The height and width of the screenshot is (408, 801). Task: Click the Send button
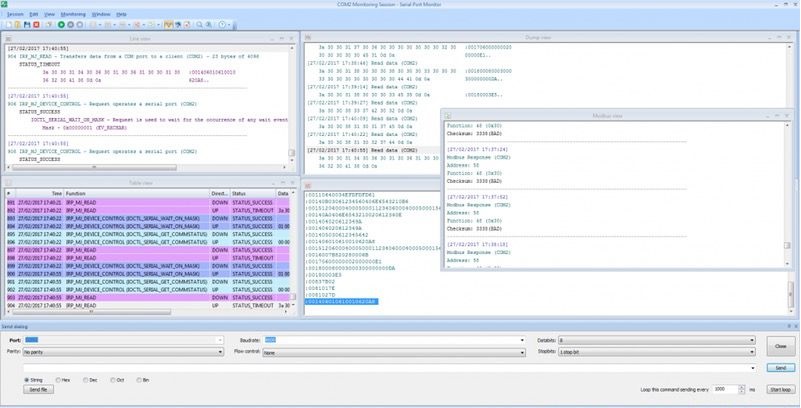pyautogui.click(x=781, y=368)
